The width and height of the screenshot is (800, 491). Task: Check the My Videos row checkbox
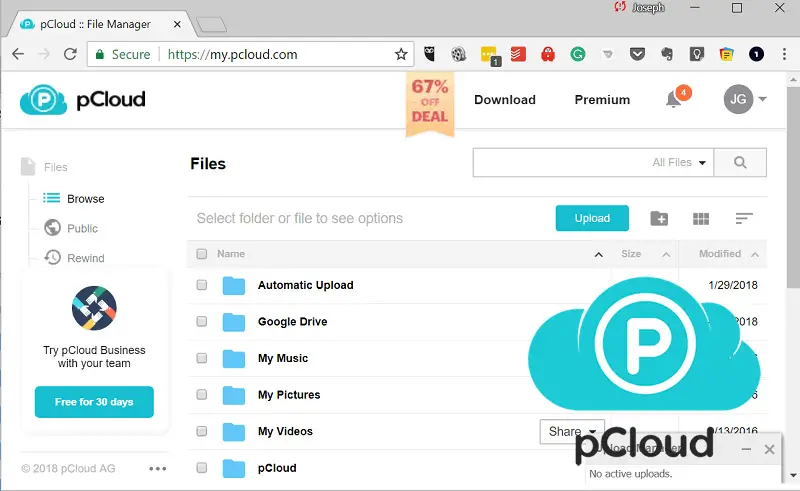pyautogui.click(x=202, y=431)
